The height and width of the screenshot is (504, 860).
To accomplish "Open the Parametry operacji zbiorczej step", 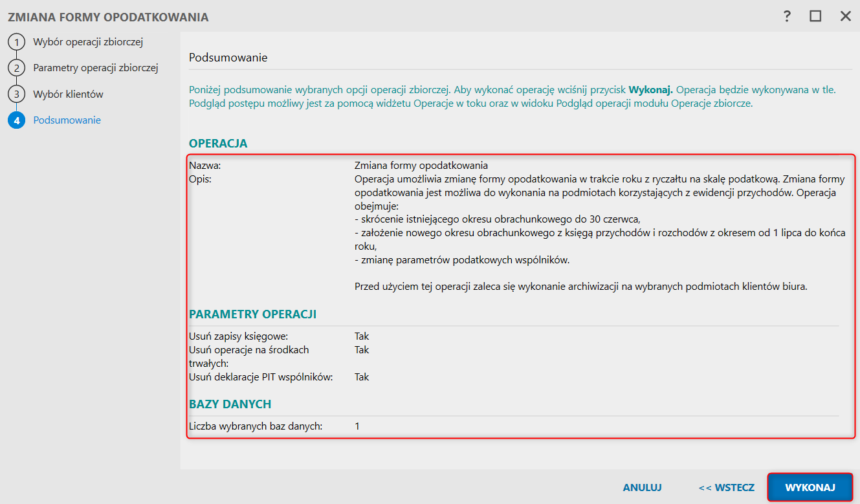I will (96, 68).
